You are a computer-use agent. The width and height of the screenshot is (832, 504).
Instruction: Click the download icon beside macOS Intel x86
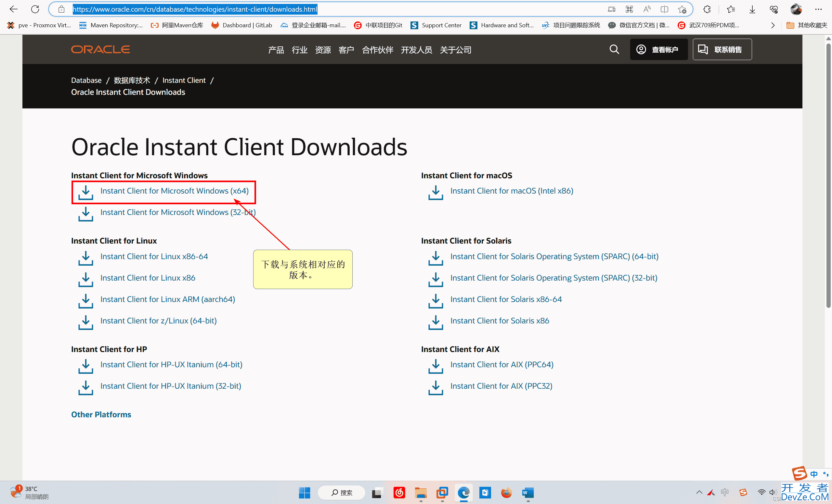[x=435, y=192]
